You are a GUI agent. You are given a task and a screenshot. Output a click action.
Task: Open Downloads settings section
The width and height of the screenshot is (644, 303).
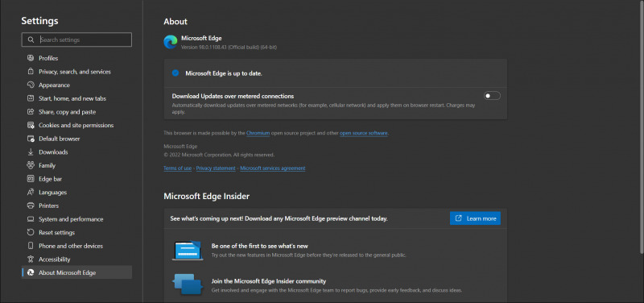76,152
